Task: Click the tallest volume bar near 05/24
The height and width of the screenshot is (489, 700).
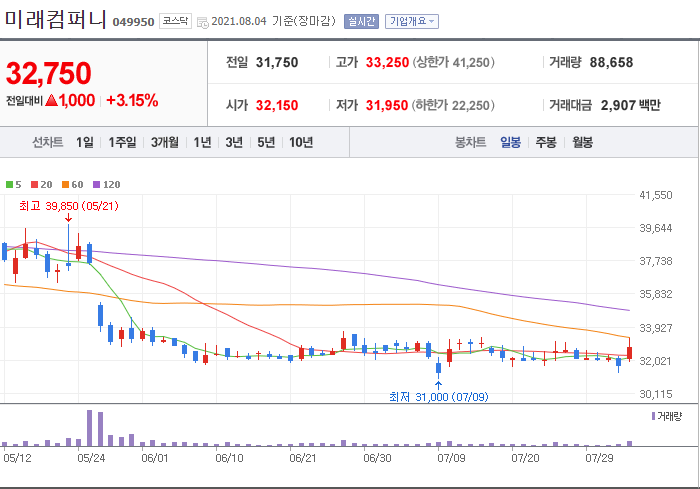Action: [x=89, y=428]
